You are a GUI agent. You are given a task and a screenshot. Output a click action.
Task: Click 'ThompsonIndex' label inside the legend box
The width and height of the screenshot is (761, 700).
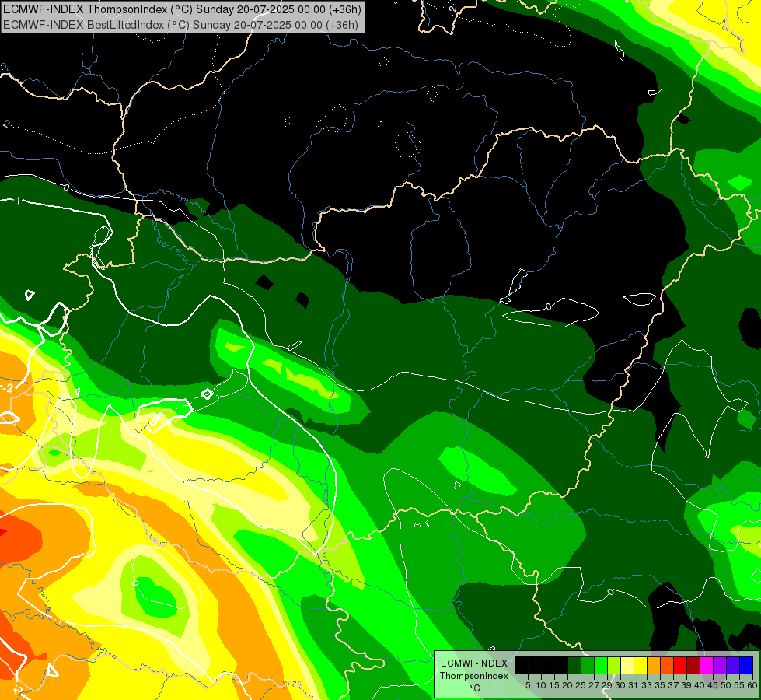474,676
